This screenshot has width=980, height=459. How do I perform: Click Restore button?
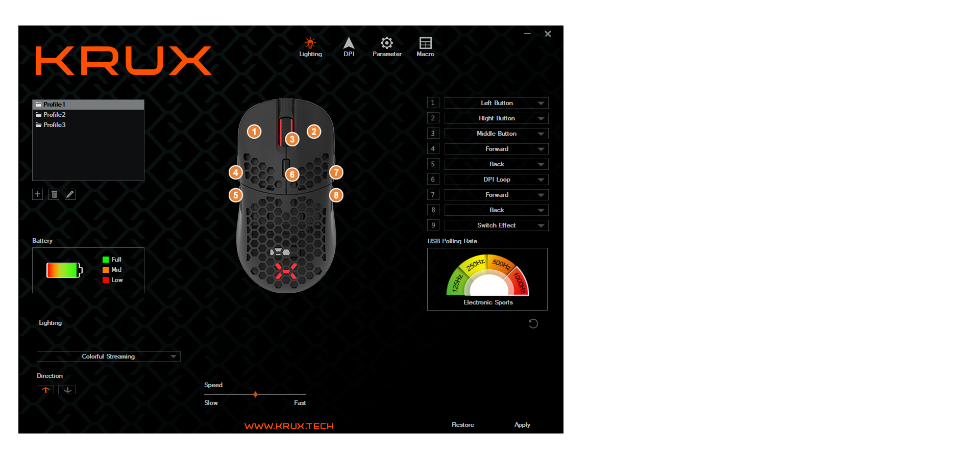coord(463,425)
